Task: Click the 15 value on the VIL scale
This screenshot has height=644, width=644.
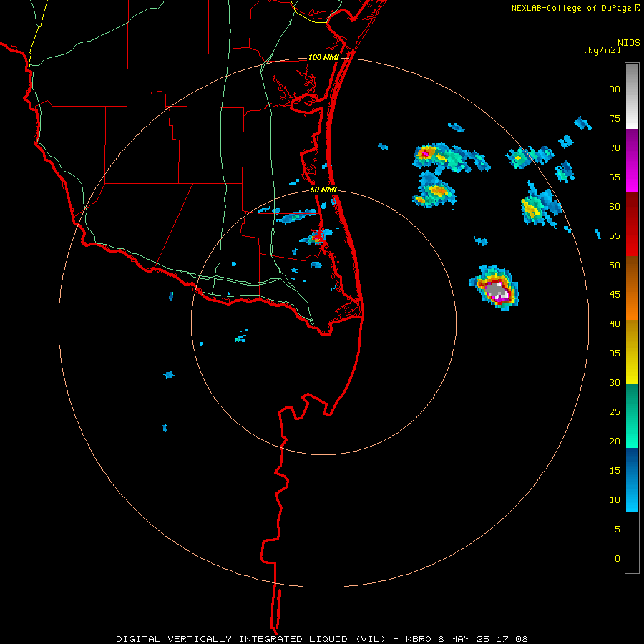Action: tap(615, 470)
